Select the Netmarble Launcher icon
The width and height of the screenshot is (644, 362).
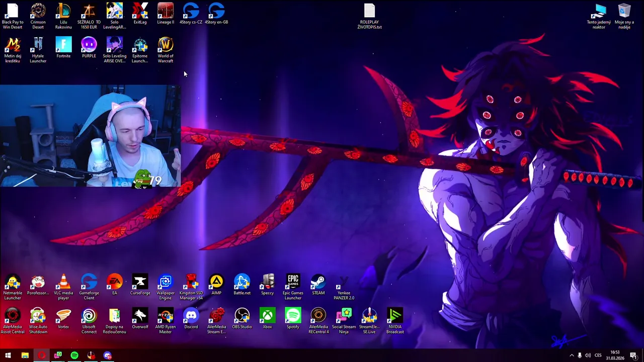point(13,287)
